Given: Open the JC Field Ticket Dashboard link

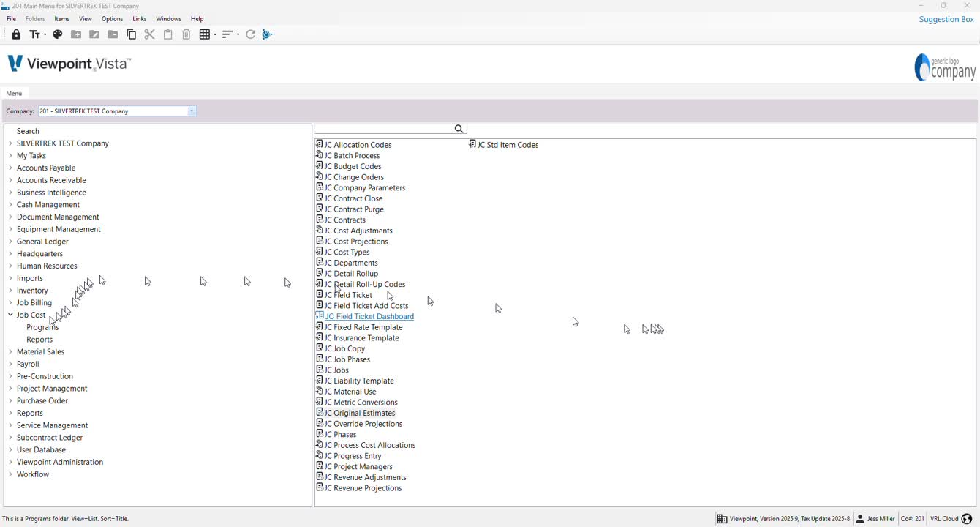Looking at the screenshot, I should 369,316.
